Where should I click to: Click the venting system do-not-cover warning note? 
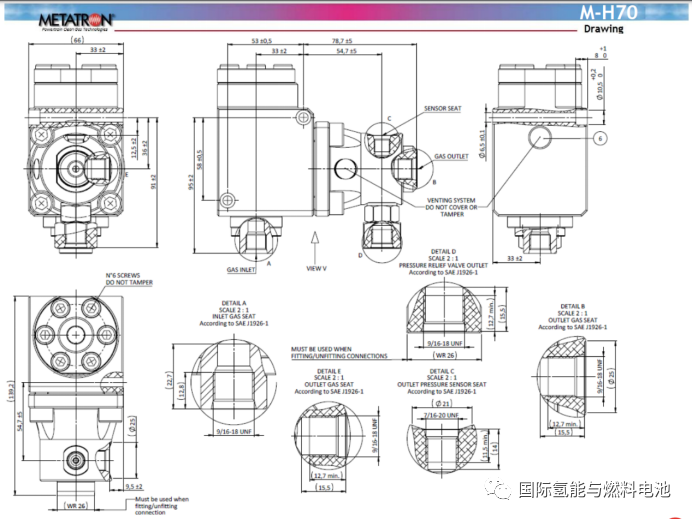[x=451, y=205]
